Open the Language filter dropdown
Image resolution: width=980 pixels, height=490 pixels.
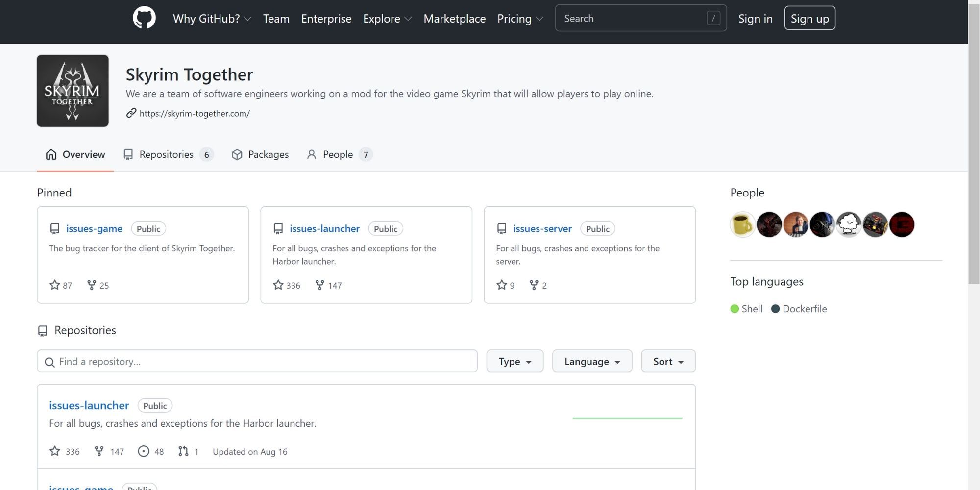click(x=592, y=361)
